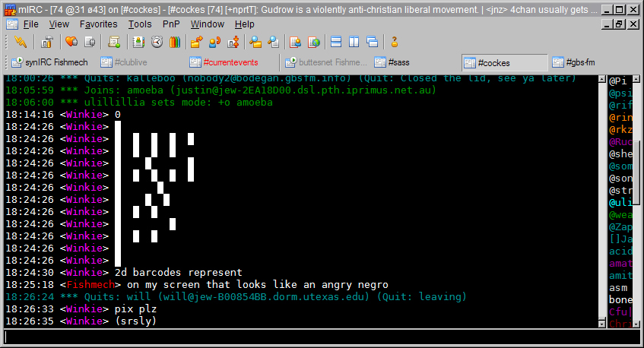This screenshot has width=644, height=348.
Task: Click chat scrollbar down arrow
Action: click(602, 324)
